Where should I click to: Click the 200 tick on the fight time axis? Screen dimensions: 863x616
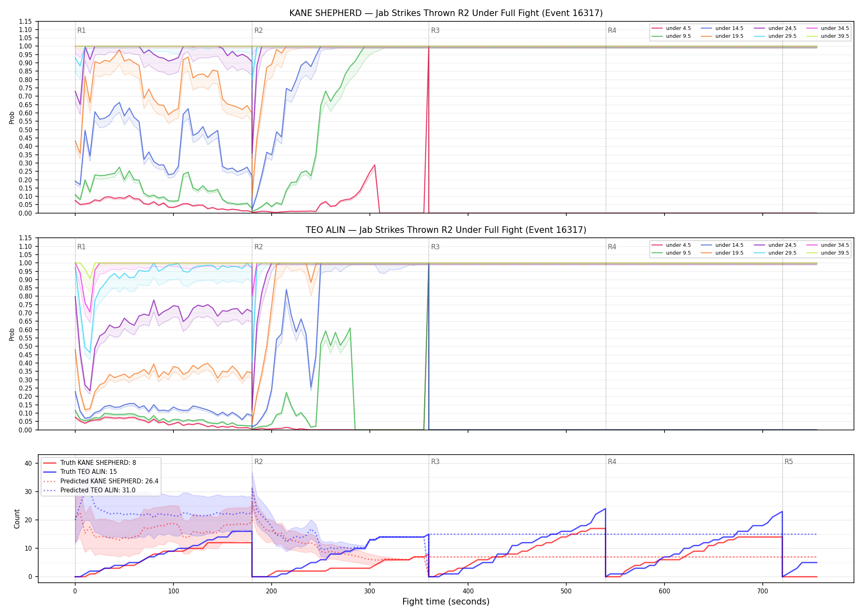(272, 591)
